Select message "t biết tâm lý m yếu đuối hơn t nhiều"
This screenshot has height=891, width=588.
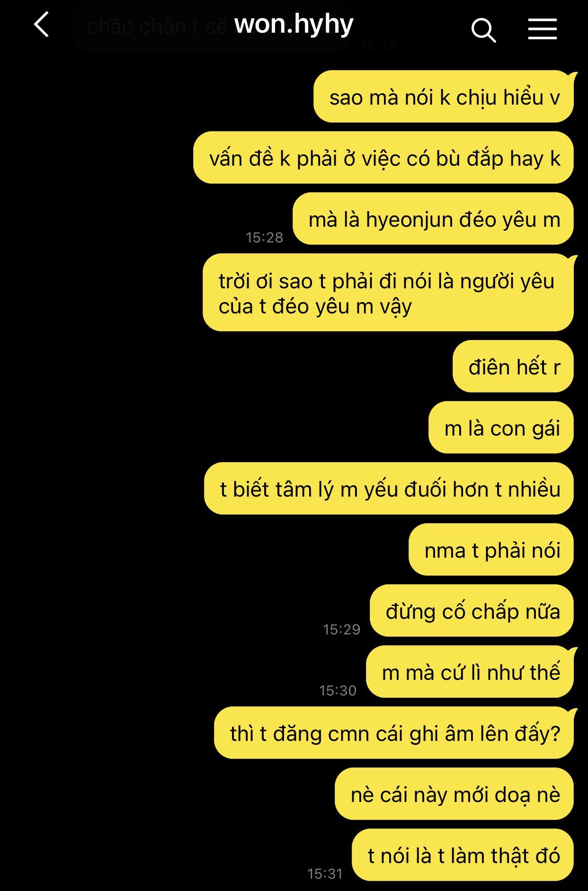pyautogui.click(x=389, y=489)
